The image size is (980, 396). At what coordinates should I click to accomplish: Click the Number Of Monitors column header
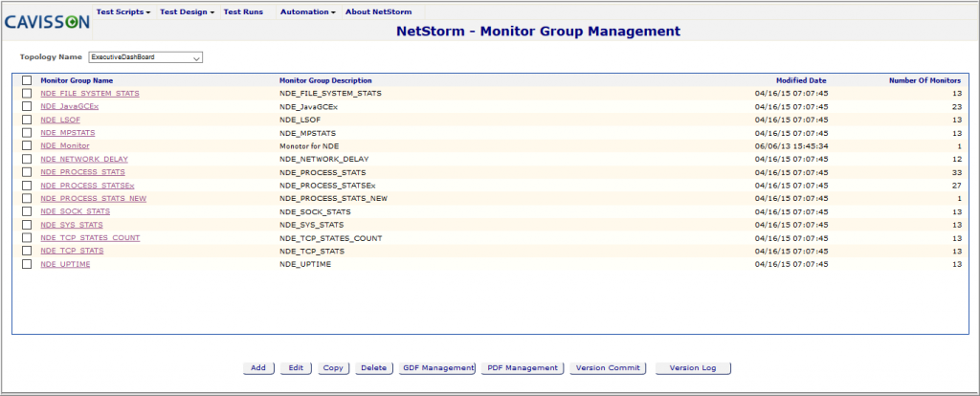[x=925, y=80]
